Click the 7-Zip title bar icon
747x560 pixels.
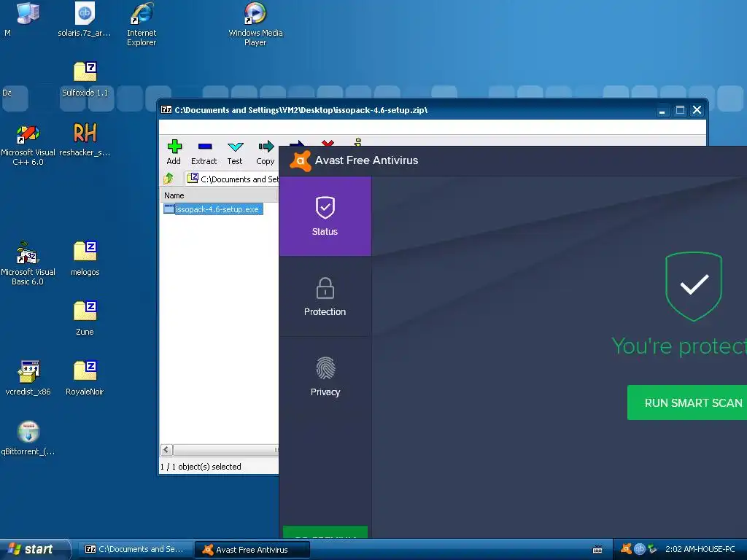[166, 110]
